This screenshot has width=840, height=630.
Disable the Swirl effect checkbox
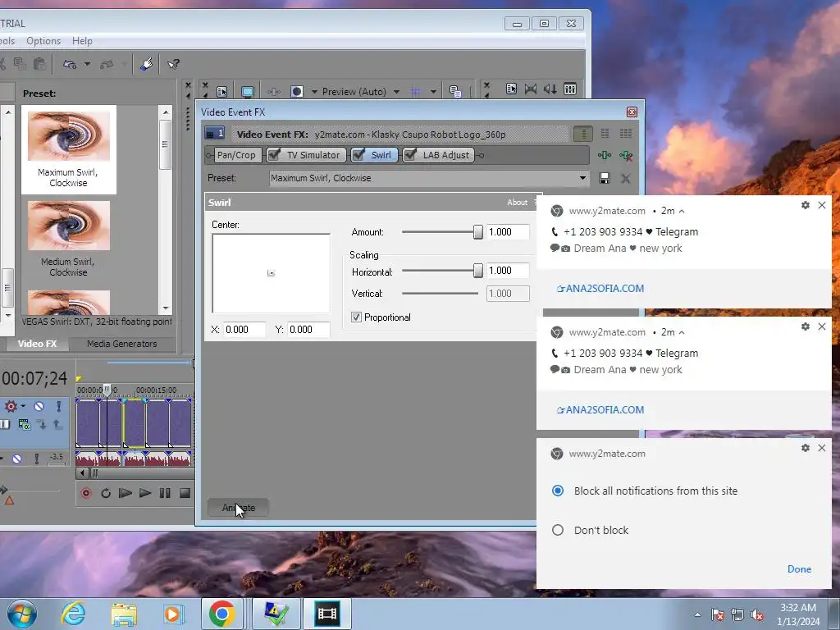click(x=359, y=155)
